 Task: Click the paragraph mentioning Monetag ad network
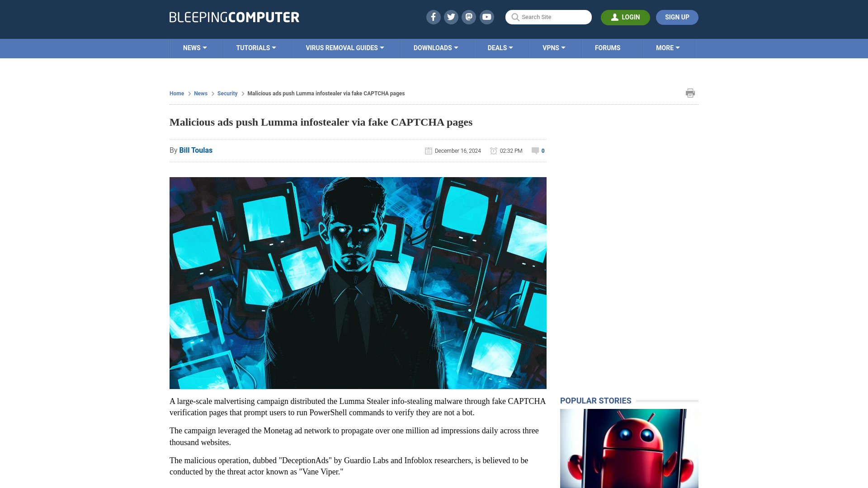[x=358, y=436]
